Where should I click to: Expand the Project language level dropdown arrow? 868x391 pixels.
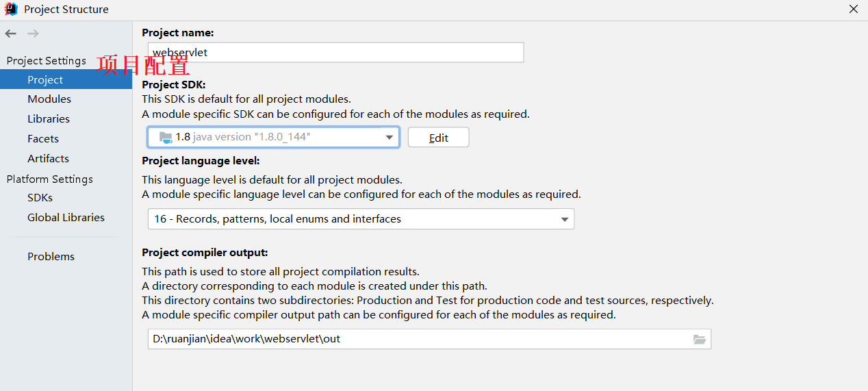tap(565, 220)
